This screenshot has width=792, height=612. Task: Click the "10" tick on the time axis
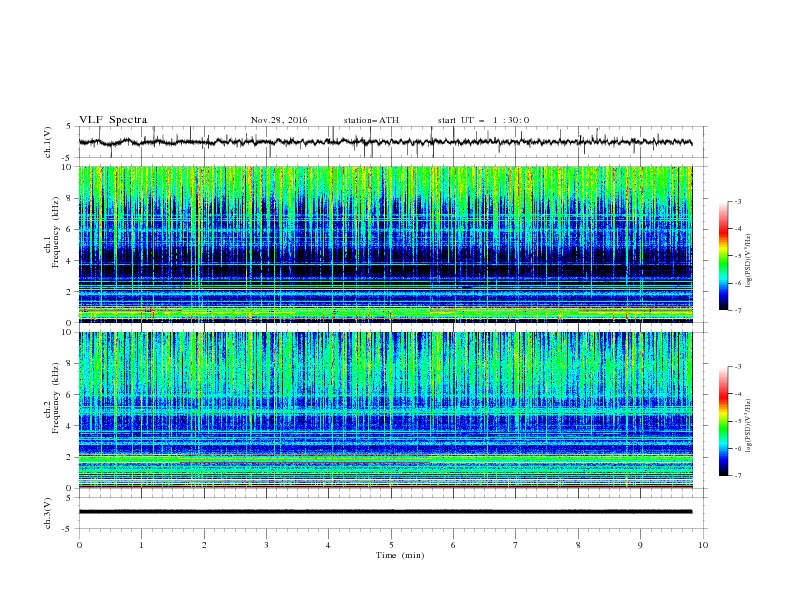click(x=703, y=545)
